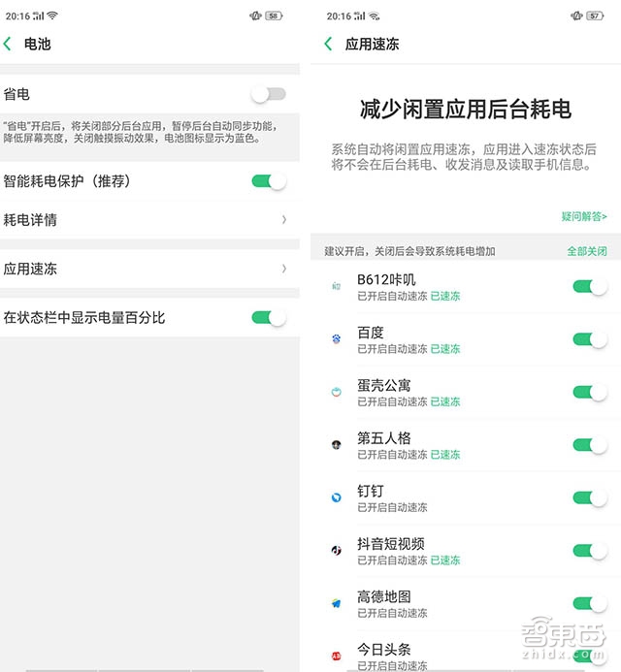This screenshot has width=621, height=672.
Task: Turn off auto-freeze for 第五人格
Action: point(590,445)
